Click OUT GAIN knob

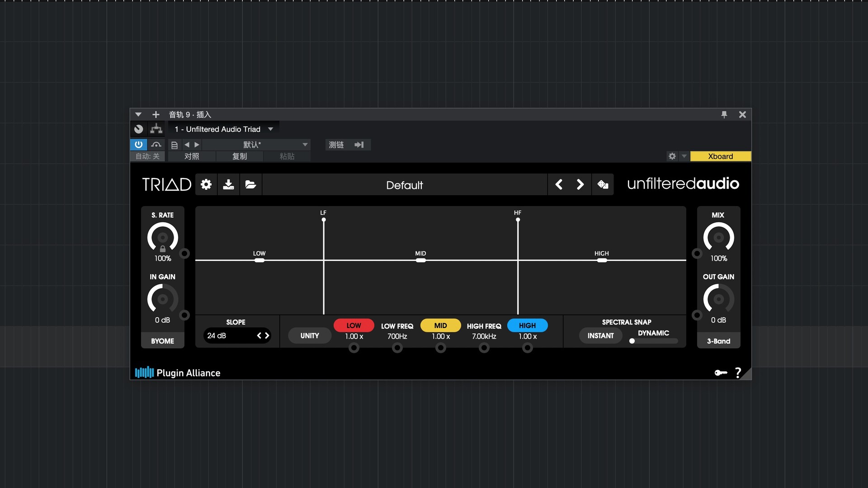(718, 299)
